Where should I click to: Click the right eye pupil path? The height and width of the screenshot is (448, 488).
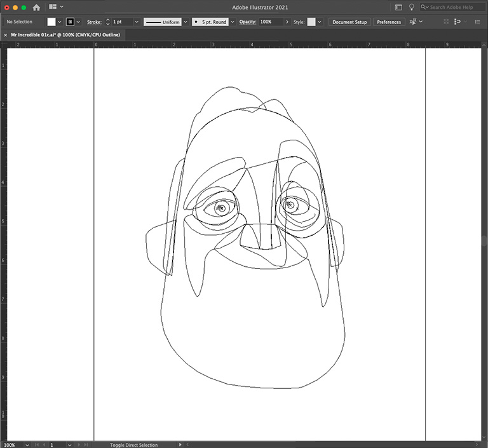(290, 205)
